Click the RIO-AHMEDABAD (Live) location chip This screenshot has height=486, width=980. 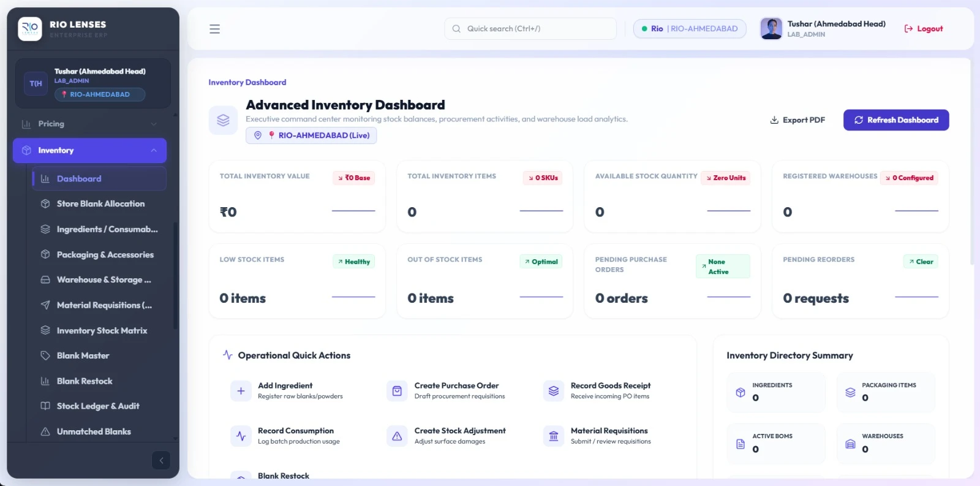pos(311,135)
